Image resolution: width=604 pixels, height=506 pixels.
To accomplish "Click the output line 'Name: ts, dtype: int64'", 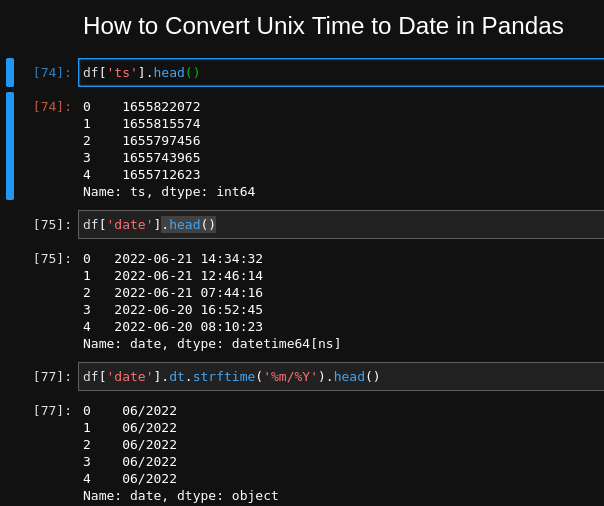I will click(169, 192).
